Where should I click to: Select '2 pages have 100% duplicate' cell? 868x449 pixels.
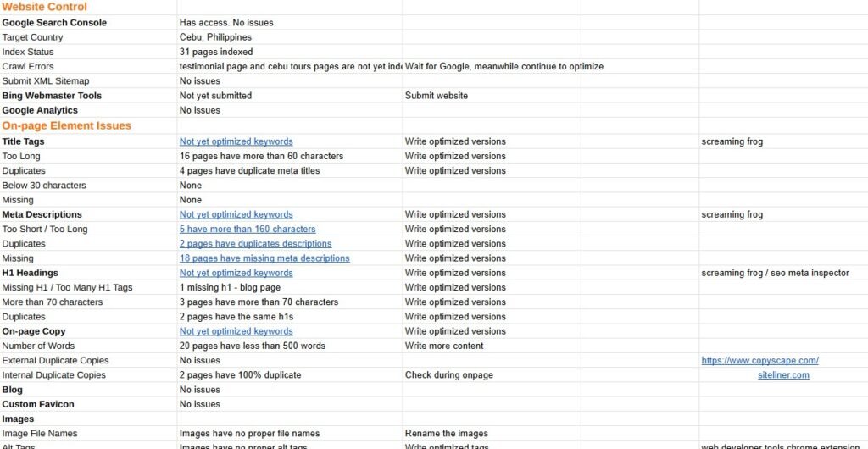tap(290, 375)
